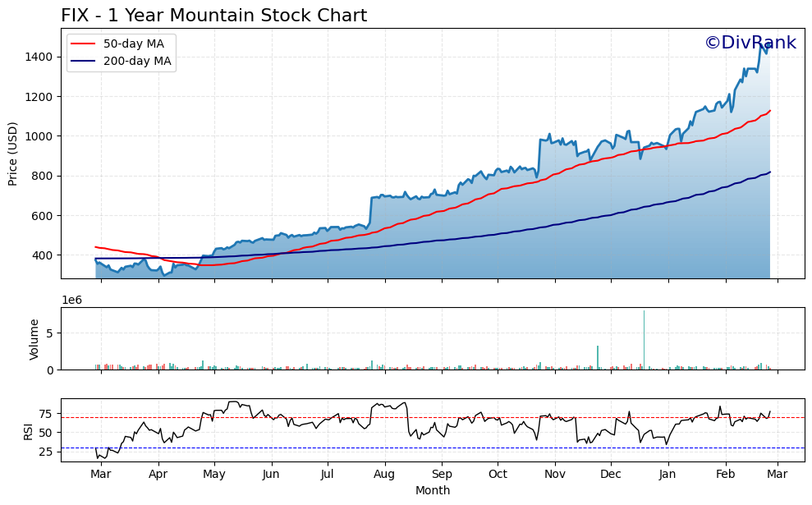Select the tallest teal volume spike
This screenshot has height=505, width=812.
[645, 337]
